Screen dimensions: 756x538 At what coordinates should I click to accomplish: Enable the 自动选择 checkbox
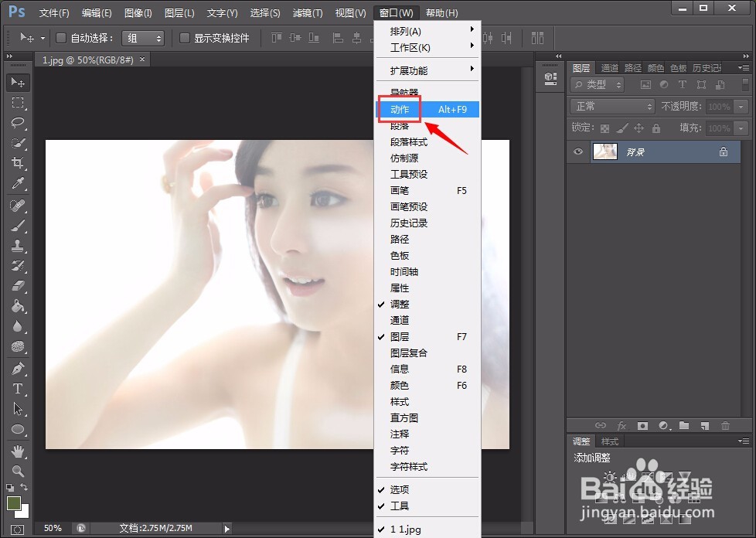point(61,38)
